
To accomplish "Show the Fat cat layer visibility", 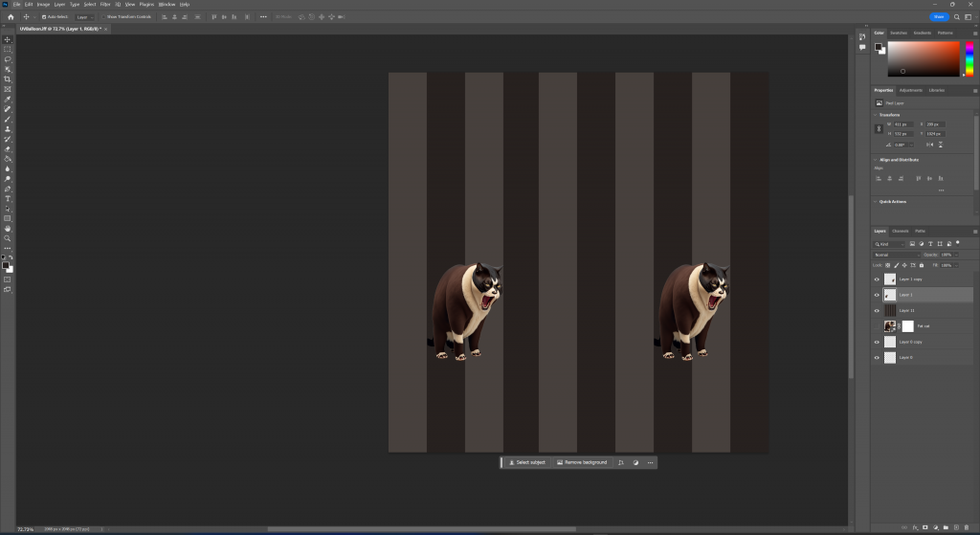I will click(877, 326).
